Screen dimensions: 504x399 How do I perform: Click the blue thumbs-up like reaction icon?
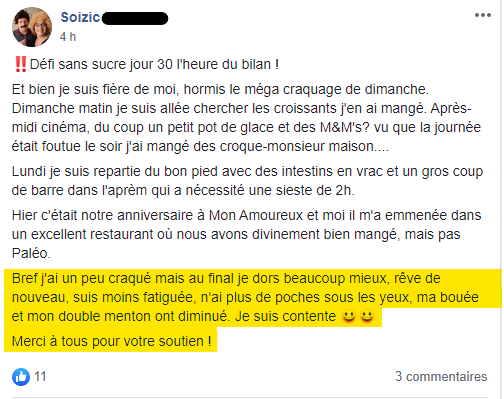click(21, 377)
